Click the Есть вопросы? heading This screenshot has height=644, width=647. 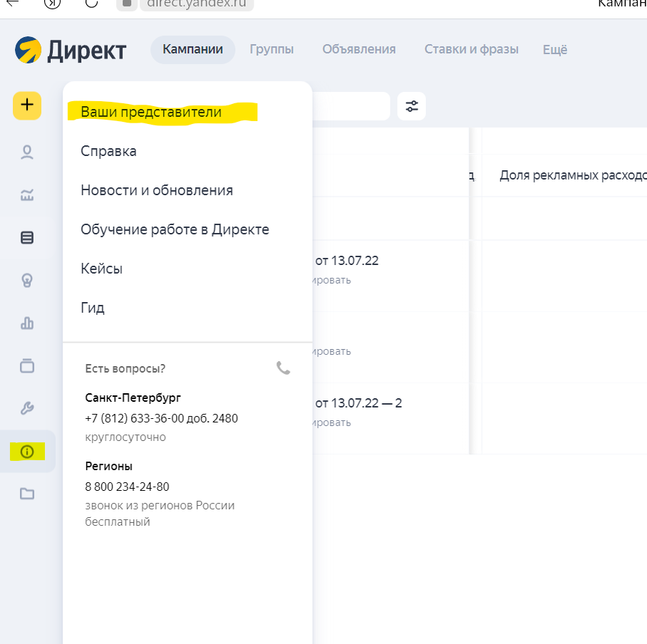click(x=125, y=368)
